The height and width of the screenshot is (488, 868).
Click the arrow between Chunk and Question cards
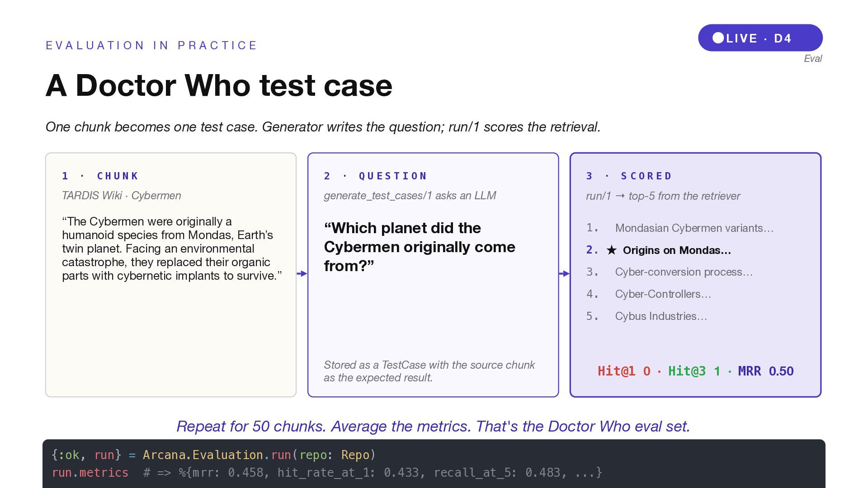(x=302, y=273)
